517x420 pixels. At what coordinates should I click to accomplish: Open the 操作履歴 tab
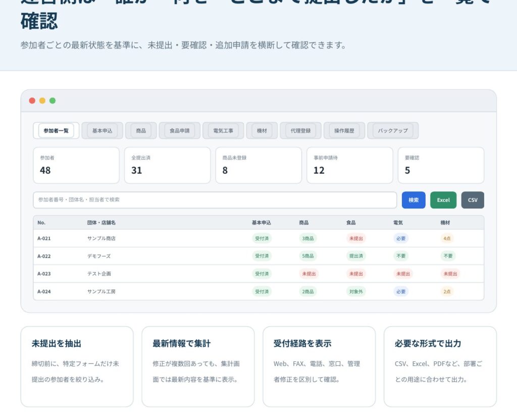[x=344, y=131]
